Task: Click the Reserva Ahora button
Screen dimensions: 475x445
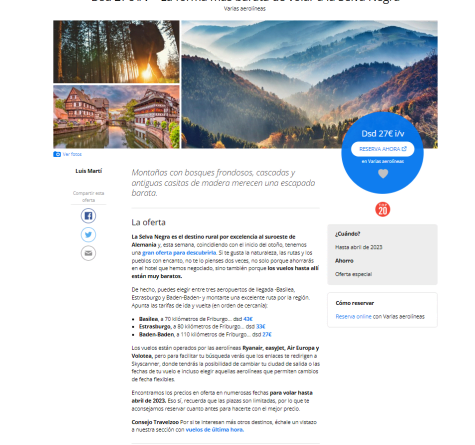Action: [x=383, y=149]
